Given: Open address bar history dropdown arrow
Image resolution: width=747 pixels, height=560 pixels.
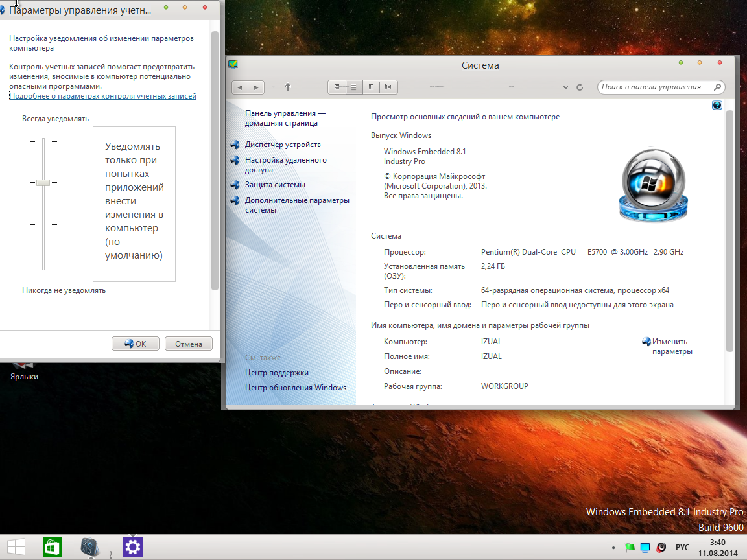Looking at the screenshot, I should point(565,87).
